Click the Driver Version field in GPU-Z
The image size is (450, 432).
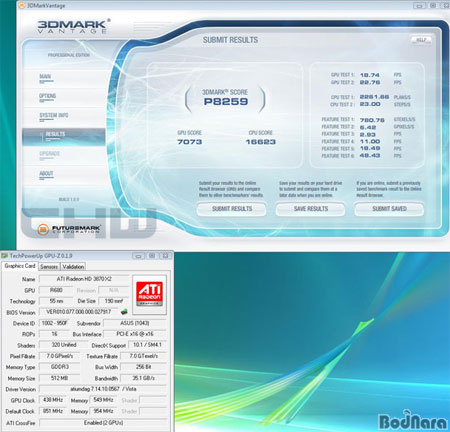point(103,389)
